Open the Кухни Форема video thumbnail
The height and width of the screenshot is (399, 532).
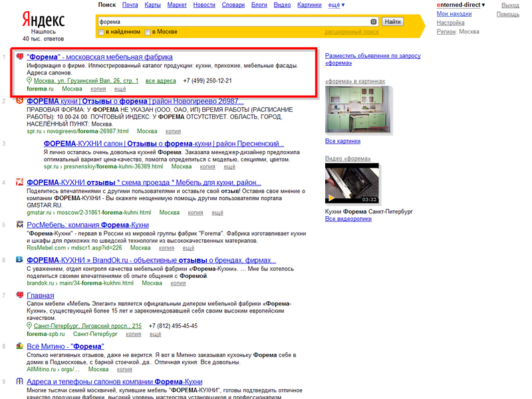click(352, 184)
